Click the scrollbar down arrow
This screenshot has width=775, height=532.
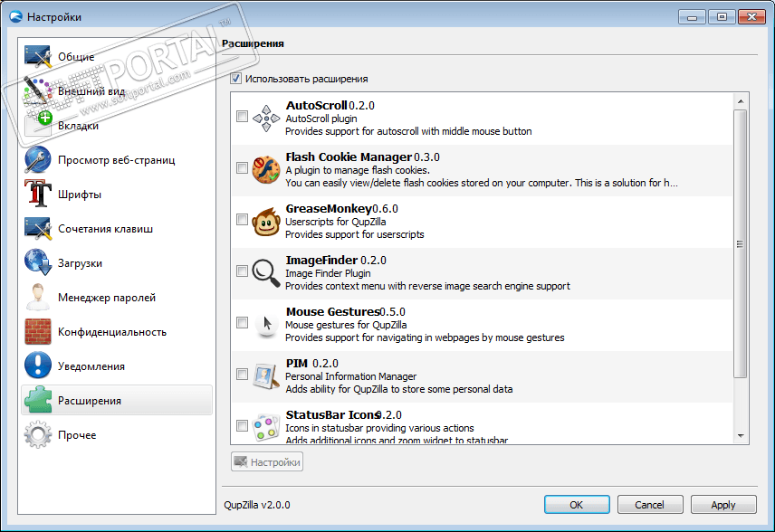pos(740,436)
